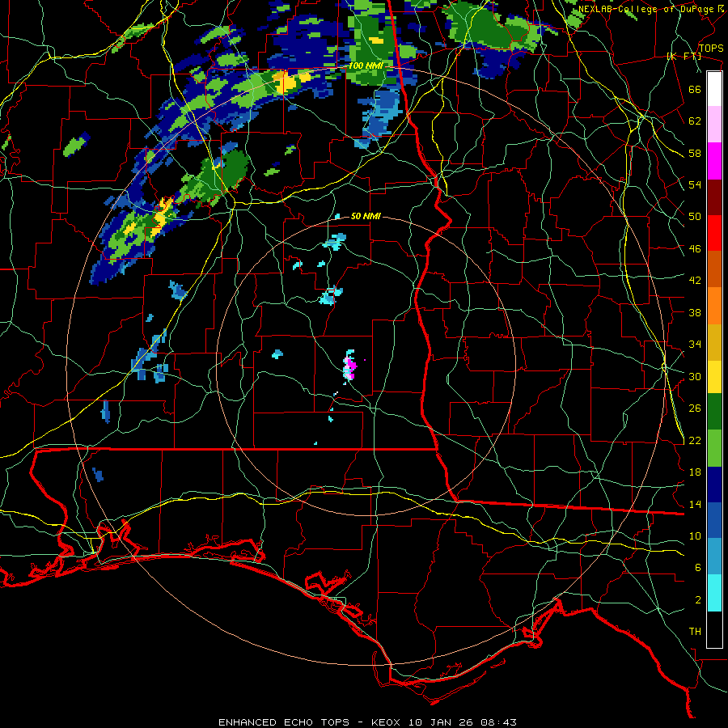
Task: Click the legend value "50"
Action: click(695, 216)
